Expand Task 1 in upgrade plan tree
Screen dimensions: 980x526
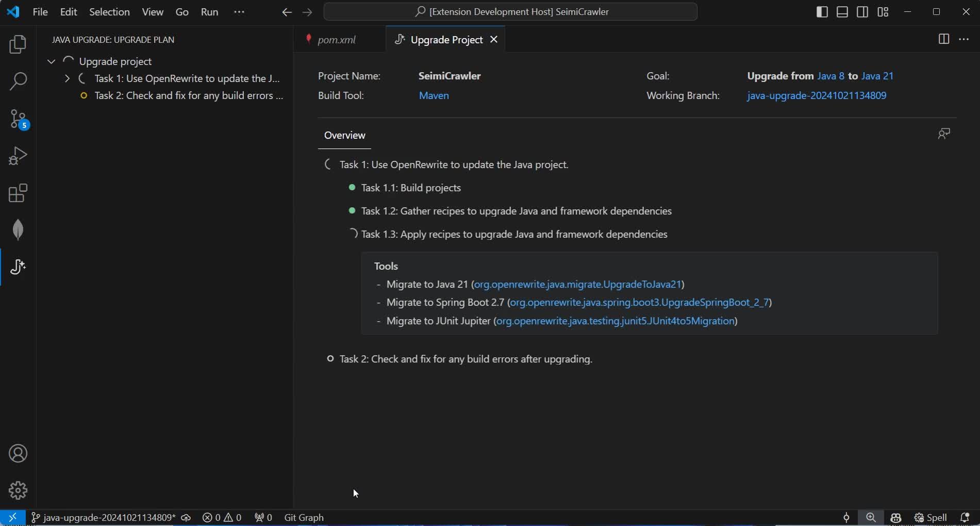tap(67, 79)
